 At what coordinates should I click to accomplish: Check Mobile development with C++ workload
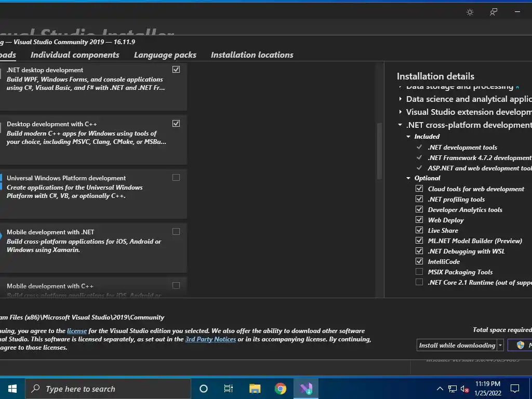[x=176, y=285]
